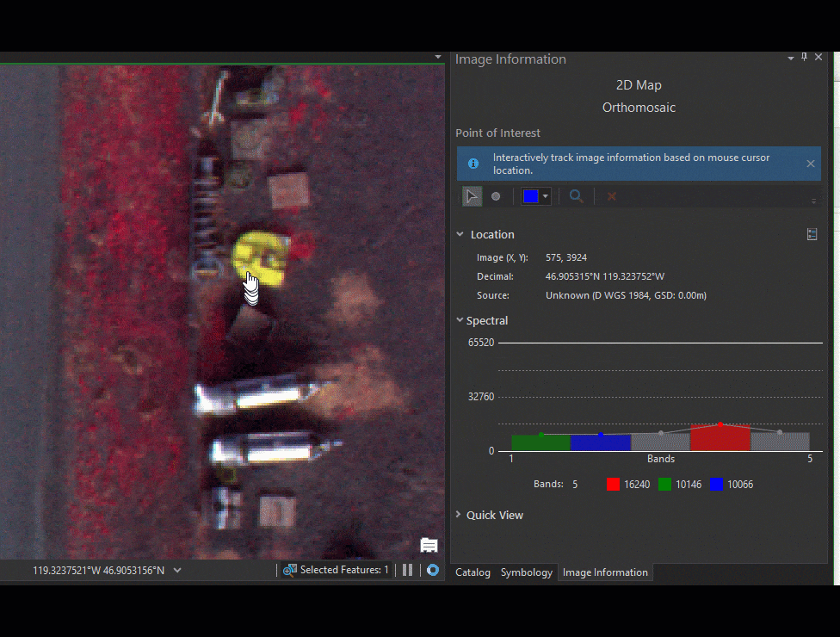Screen dimensions: 840x637
Task: Collapse the Spectral section
Action: pyautogui.click(x=460, y=319)
